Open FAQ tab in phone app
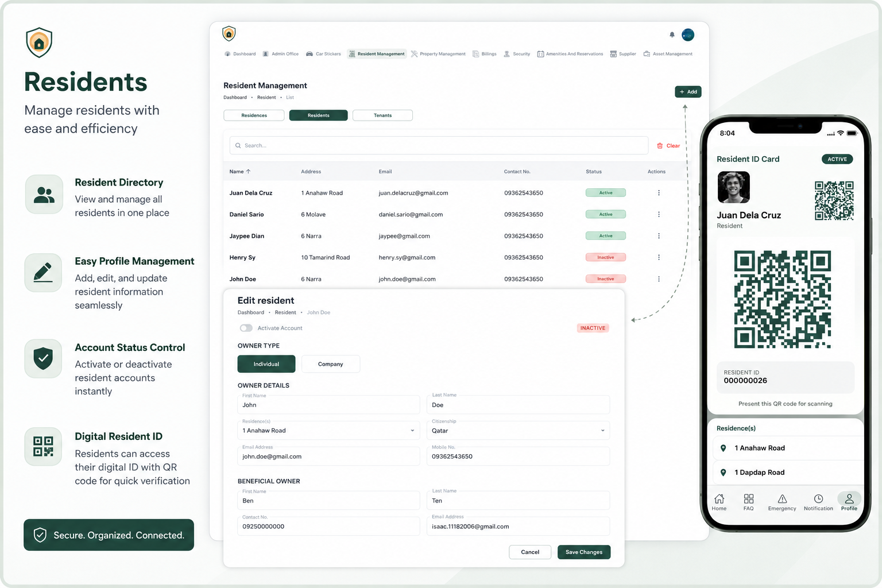Viewport: 882px width, 588px height. pos(749,502)
